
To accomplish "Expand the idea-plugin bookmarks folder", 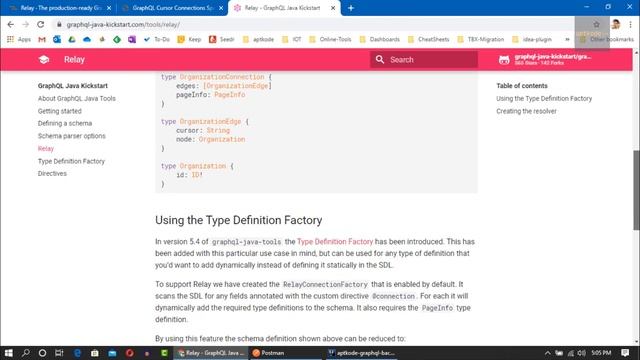I will [x=532, y=39].
